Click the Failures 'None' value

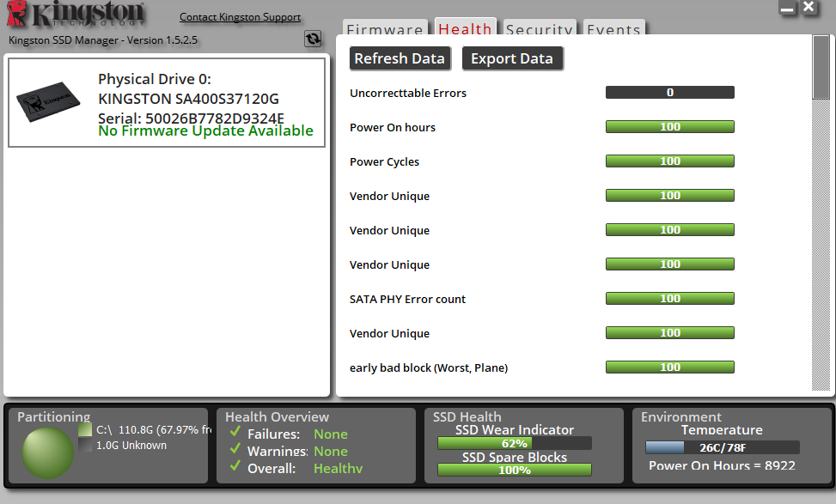(x=331, y=434)
